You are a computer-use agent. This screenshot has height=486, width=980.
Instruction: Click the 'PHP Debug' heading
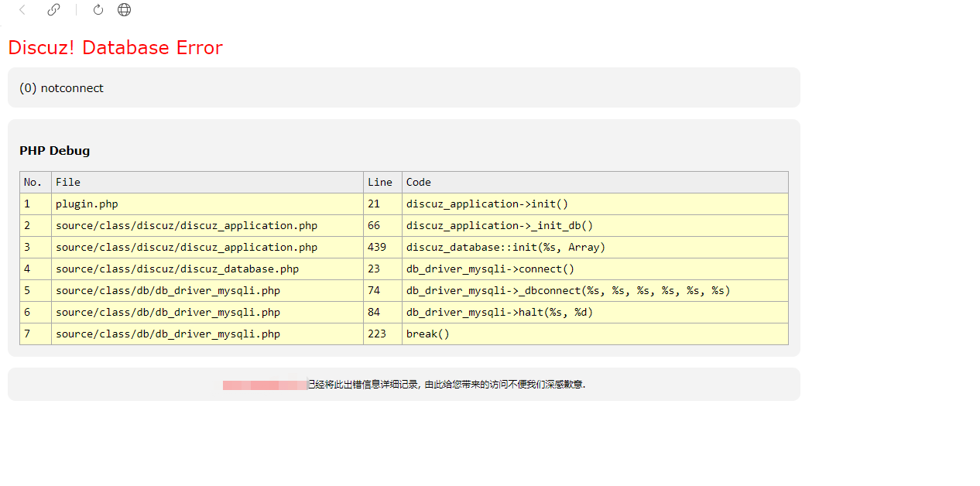[x=55, y=151]
